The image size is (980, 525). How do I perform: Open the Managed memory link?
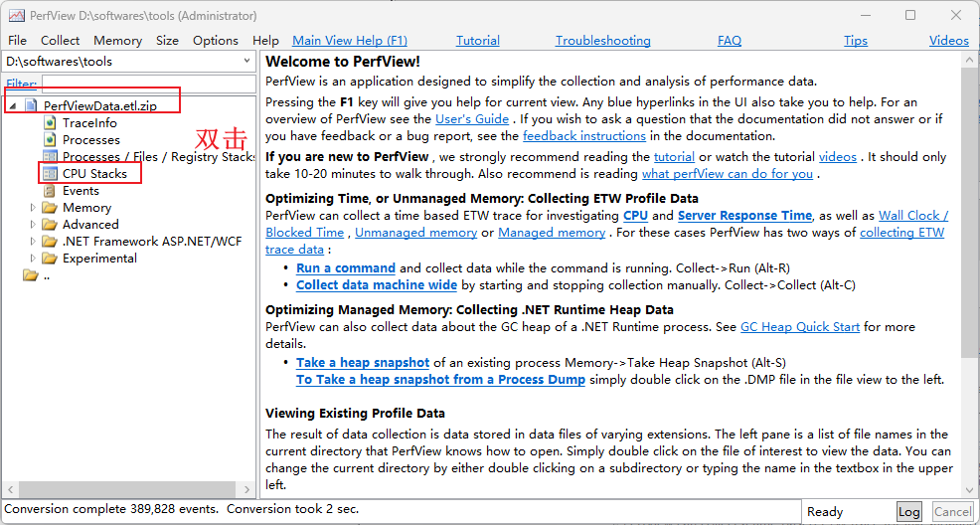pyautogui.click(x=552, y=233)
